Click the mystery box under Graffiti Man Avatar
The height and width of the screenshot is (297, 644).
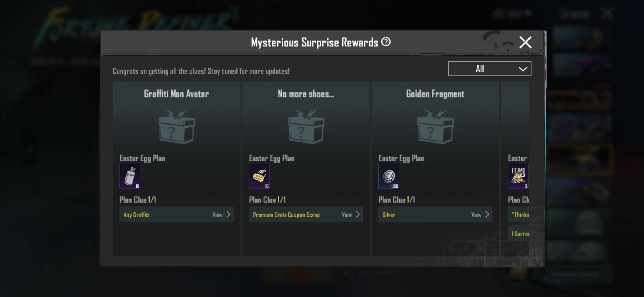177,127
